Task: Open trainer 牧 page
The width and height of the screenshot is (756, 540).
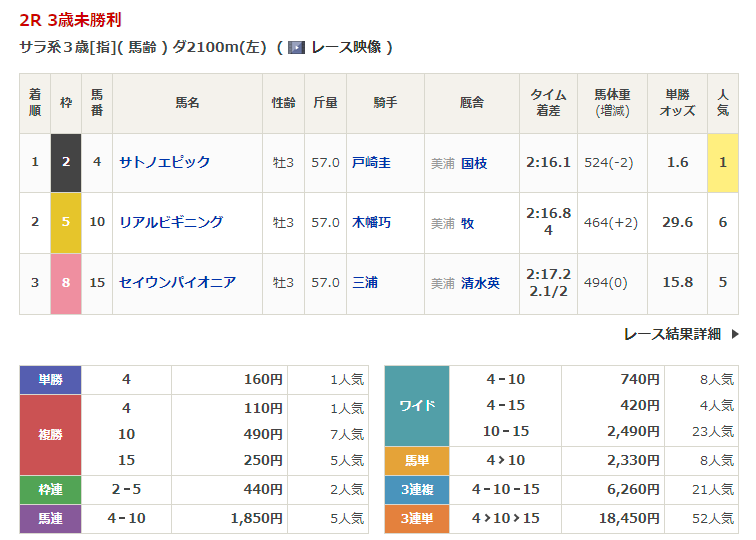Action: pos(467,223)
